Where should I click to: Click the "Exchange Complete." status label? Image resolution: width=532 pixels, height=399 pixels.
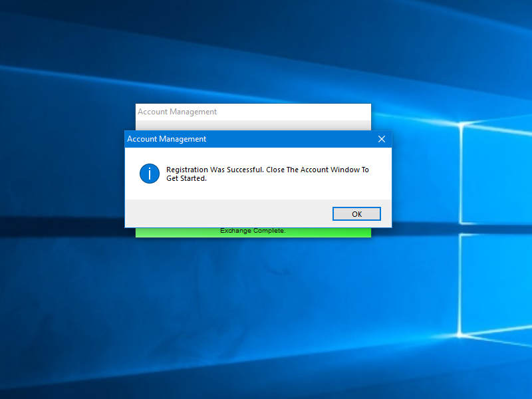[x=253, y=231]
